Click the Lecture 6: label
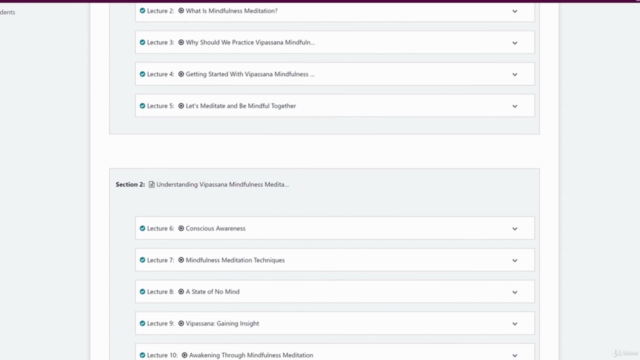Screen dimensions: 640x360 coord(160,229)
